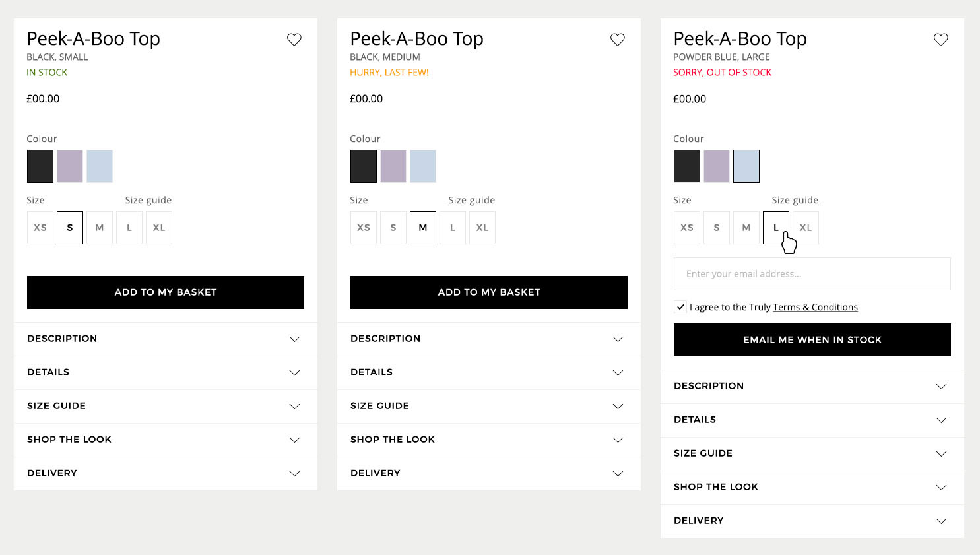Click Add To My Basket on Black Medium card
Image resolution: width=980 pixels, height=555 pixels.
pyautogui.click(x=489, y=292)
